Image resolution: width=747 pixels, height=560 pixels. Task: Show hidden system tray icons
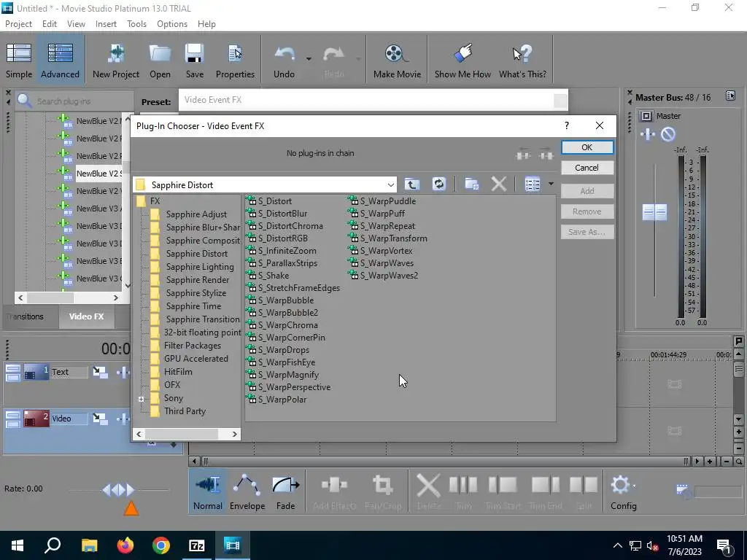[617, 545]
